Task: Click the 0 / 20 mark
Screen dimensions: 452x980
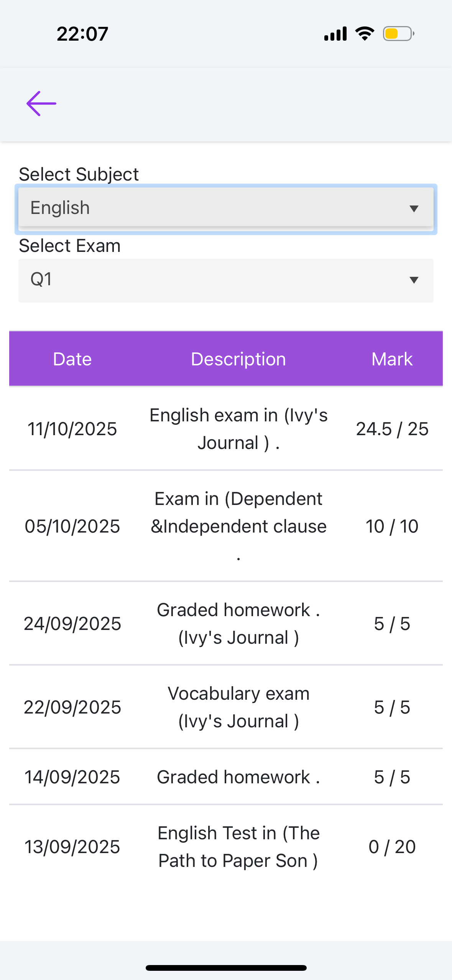Action: click(392, 847)
